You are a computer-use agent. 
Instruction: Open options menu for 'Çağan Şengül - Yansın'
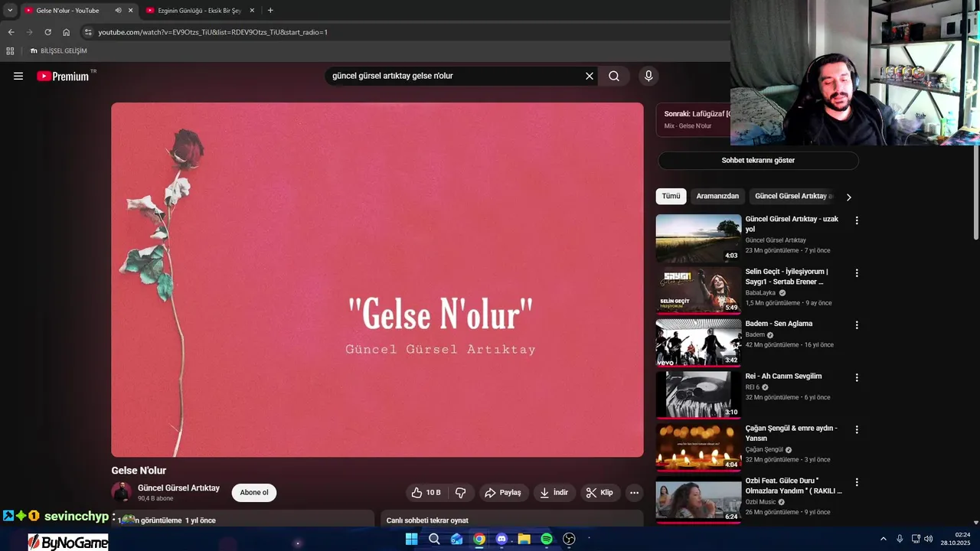coord(857,430)
